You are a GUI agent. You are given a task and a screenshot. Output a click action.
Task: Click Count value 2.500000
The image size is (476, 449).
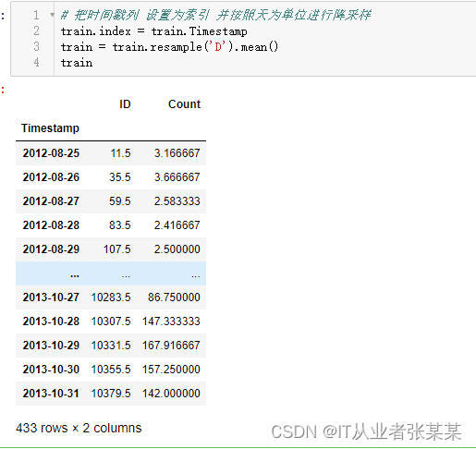point(177,249)
